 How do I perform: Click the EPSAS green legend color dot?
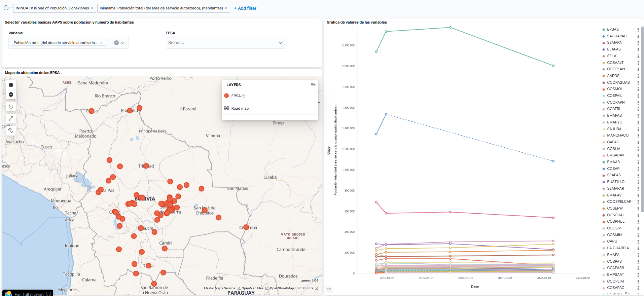604,30
